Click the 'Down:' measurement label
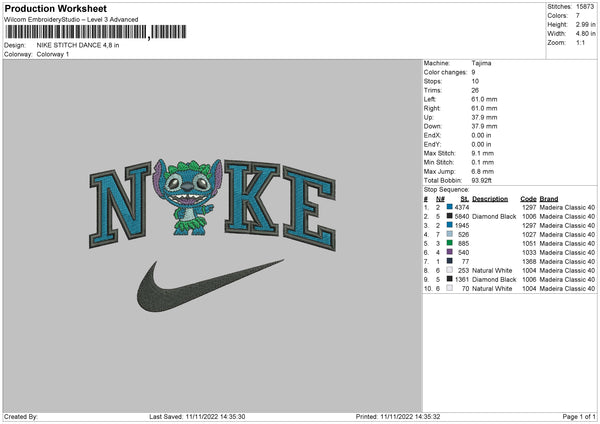 tap(432, 126)
